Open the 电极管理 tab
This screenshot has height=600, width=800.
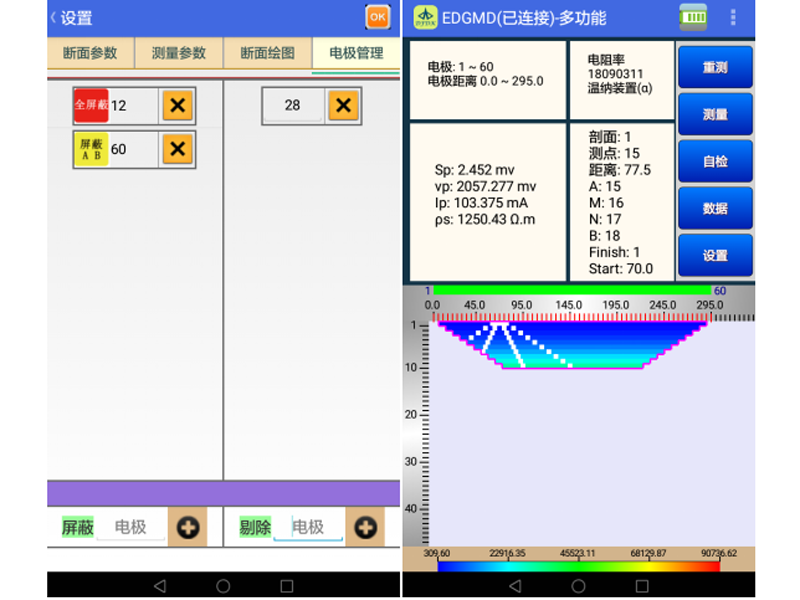tap(356, 53)
